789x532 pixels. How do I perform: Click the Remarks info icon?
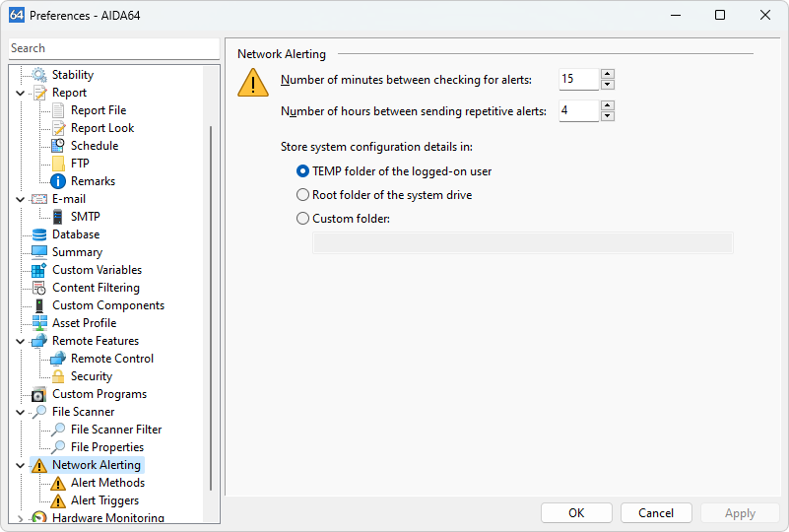coord(58,181)
